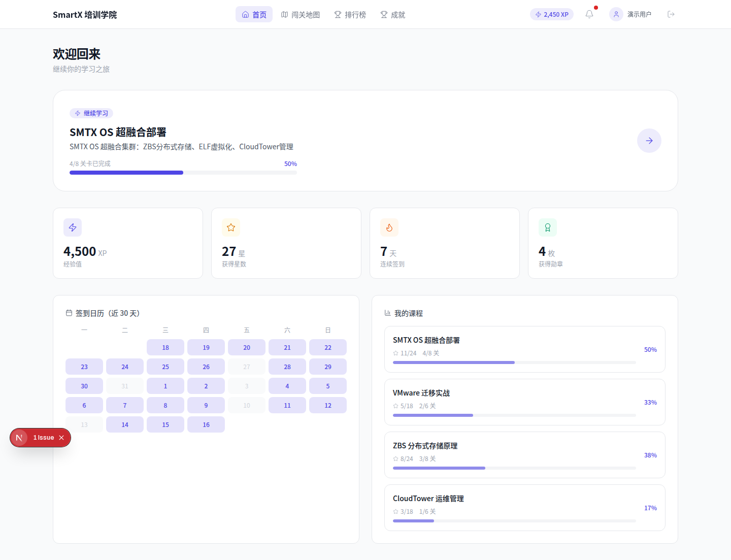The height and width of the screenshot is (560, 731).
Task: Click the demo user avatar icon
Action: pyautogui.click(x=616, y=14)
